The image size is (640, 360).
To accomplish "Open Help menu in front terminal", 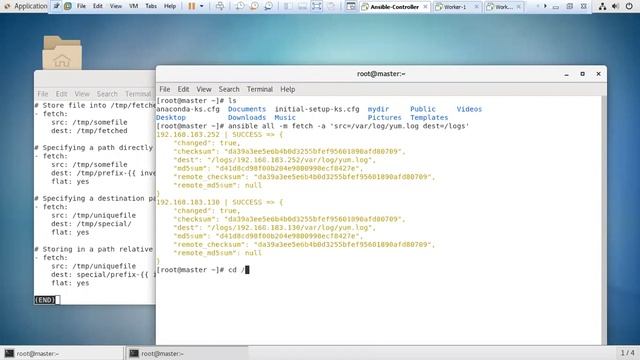I will (287, 89).
